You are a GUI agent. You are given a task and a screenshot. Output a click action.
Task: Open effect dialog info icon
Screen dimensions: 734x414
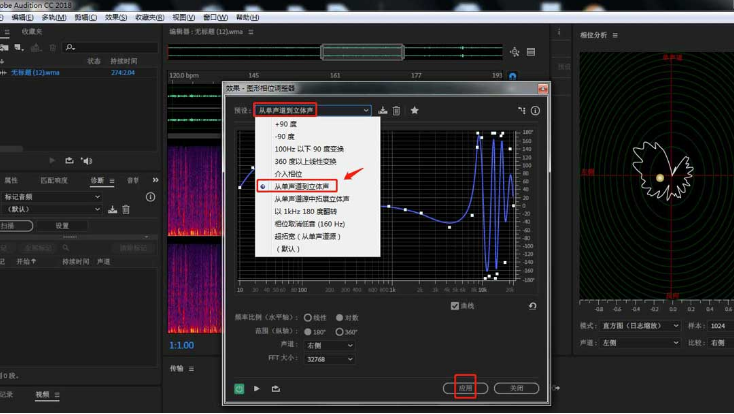pyautogui.click(x=535, y=111)
